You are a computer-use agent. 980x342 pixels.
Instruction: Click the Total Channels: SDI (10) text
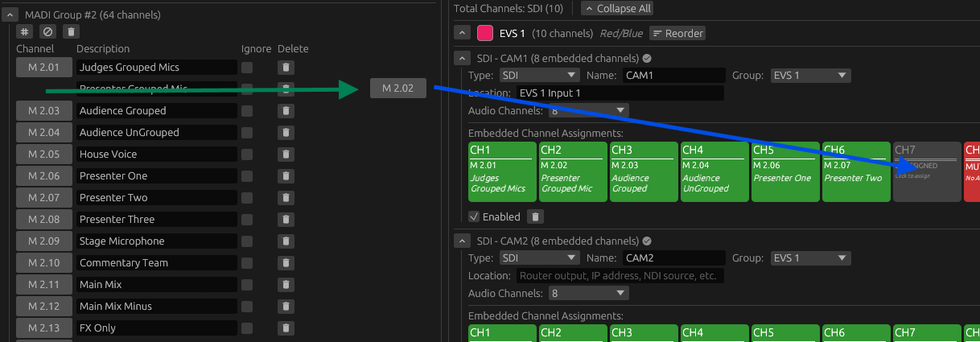point(509,8)
